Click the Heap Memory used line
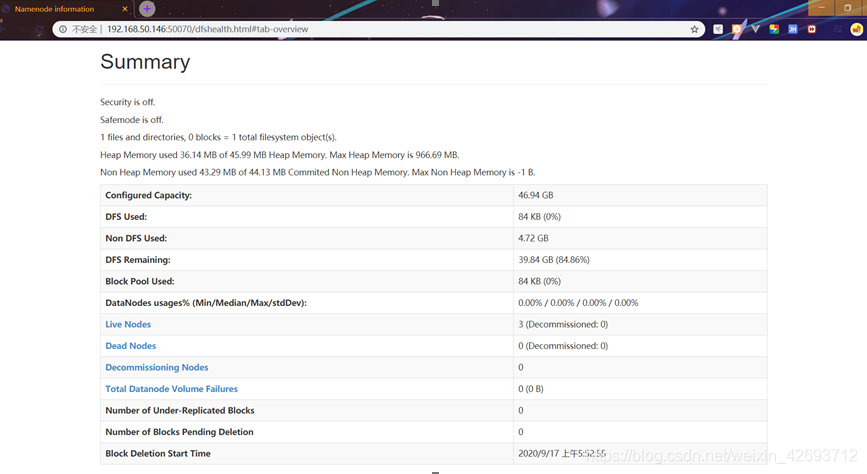This screenshot has width=867, height=474. click(280, 155)
